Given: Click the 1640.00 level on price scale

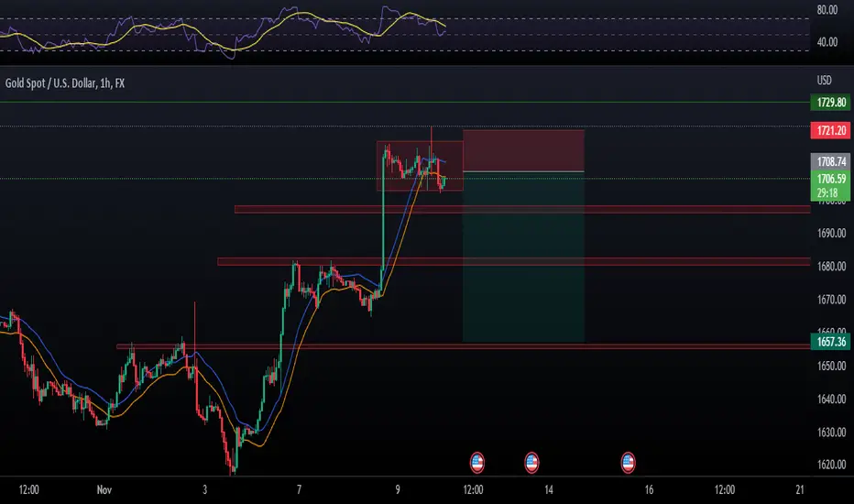Looking at the screenshot, I should pyautogui.click(x=831, y=400).
